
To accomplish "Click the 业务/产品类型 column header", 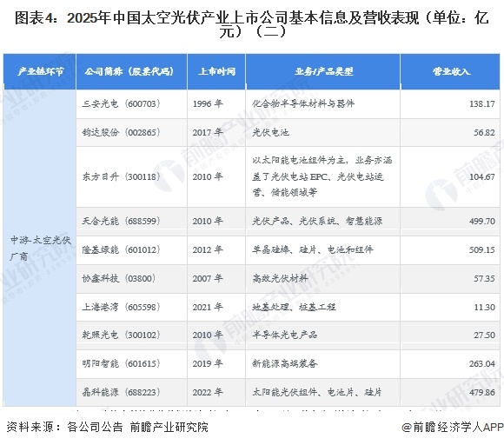I will [x=323, y=71].
